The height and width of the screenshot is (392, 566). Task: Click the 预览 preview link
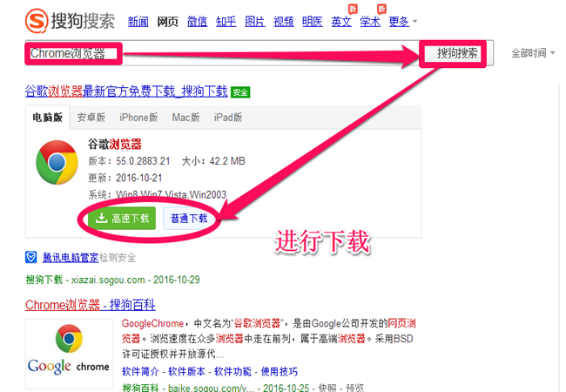tap(354, 388)
